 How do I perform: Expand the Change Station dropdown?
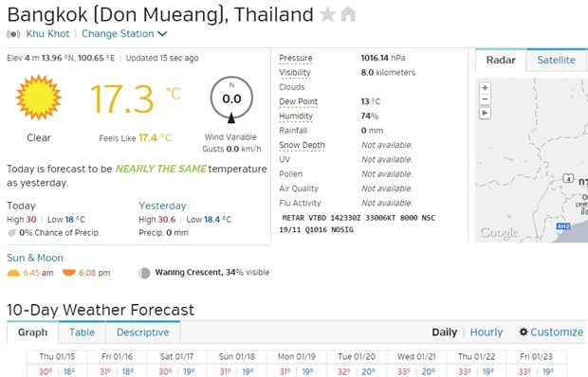124,34
